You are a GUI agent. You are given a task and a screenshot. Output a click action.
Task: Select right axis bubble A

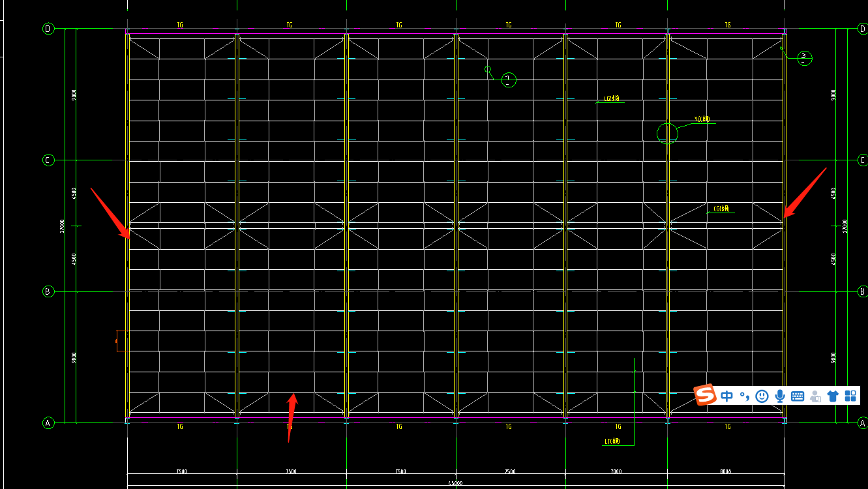pos(863,422)
